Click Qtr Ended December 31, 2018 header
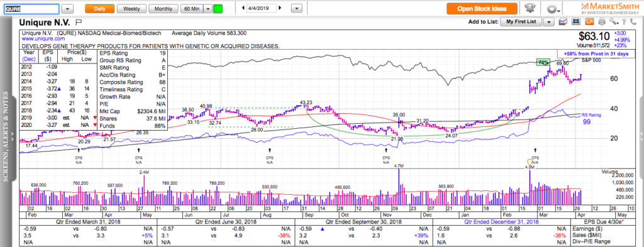 coord(496,222)
